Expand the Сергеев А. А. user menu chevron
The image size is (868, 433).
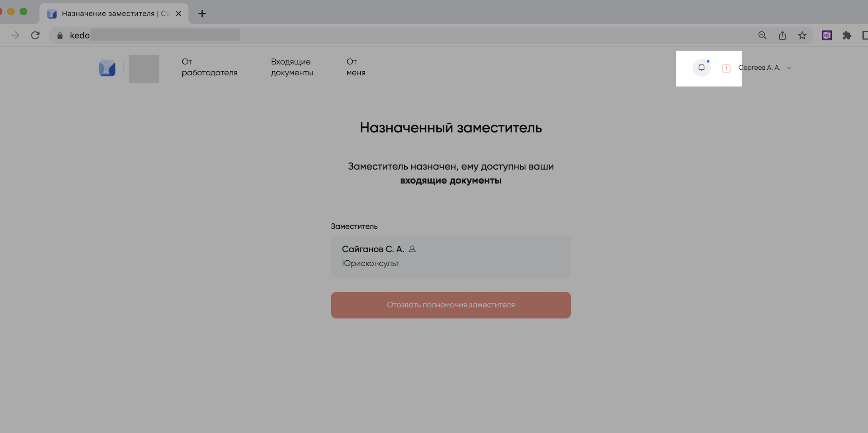[789, 68]
